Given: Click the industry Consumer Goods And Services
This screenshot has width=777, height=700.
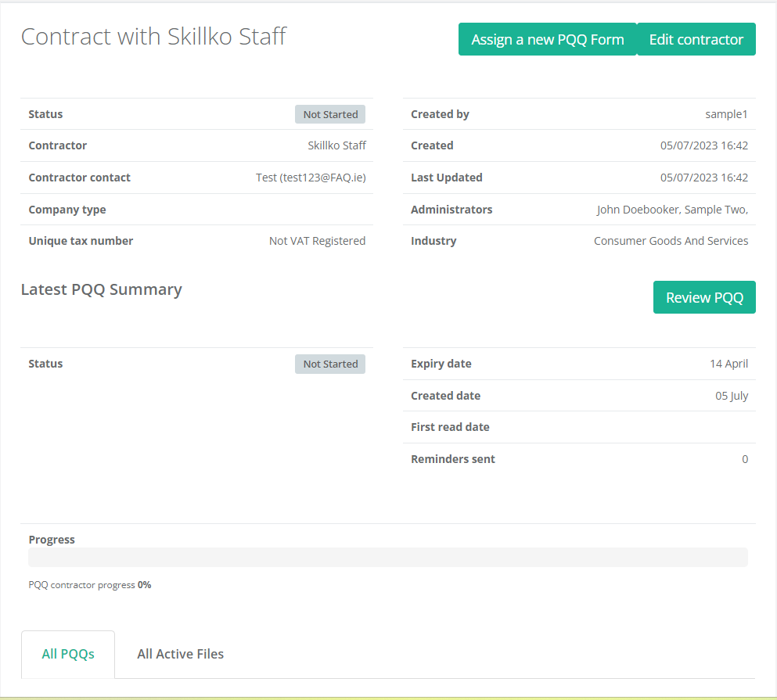Looking at the screenshot, I should [x=671, y=241].
